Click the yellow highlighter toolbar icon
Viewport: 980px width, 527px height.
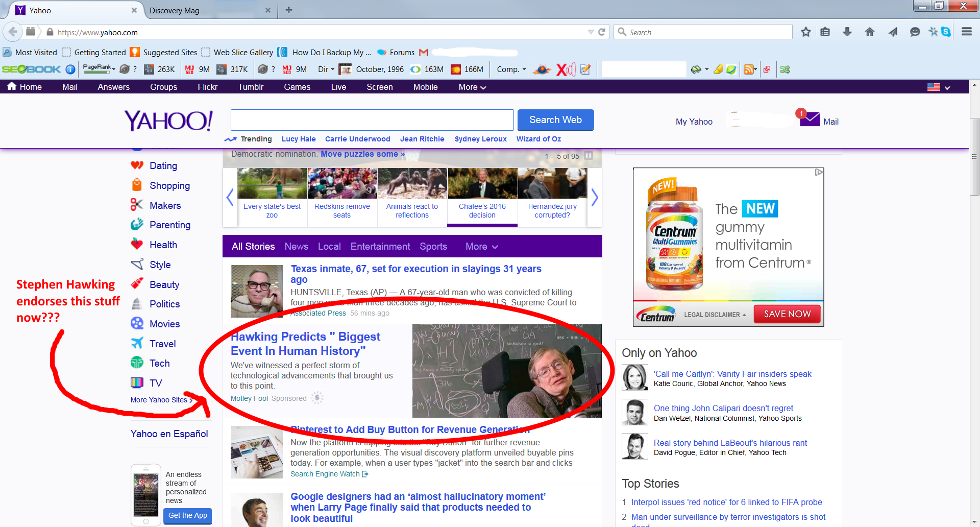click(718, 69)
